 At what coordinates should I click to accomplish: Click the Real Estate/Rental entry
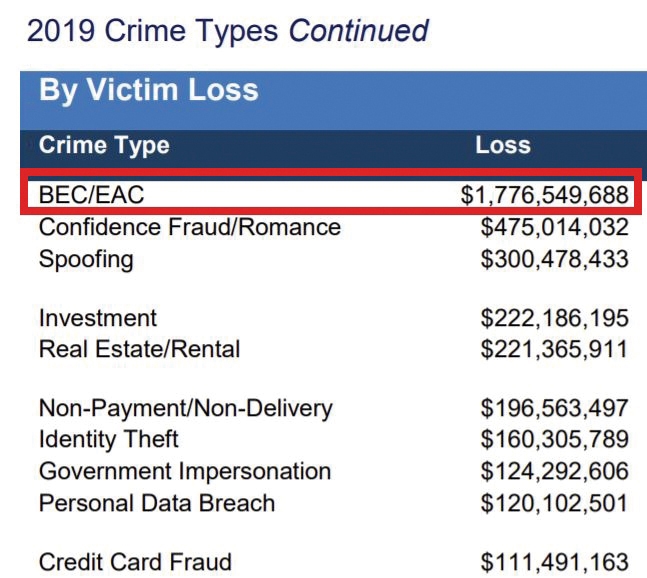pyautogui.click(x=139, y=349)
